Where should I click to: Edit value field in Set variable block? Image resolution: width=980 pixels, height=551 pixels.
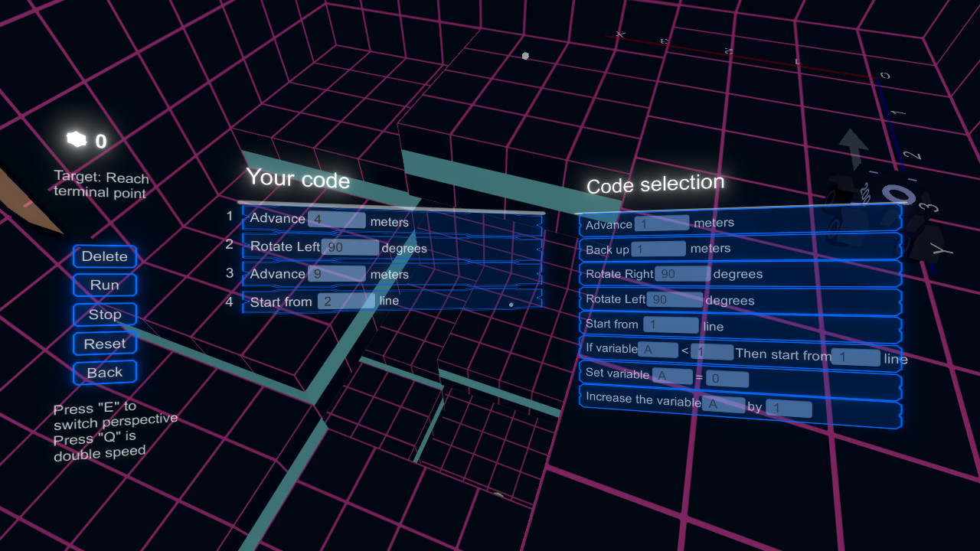tap(727, 379)
